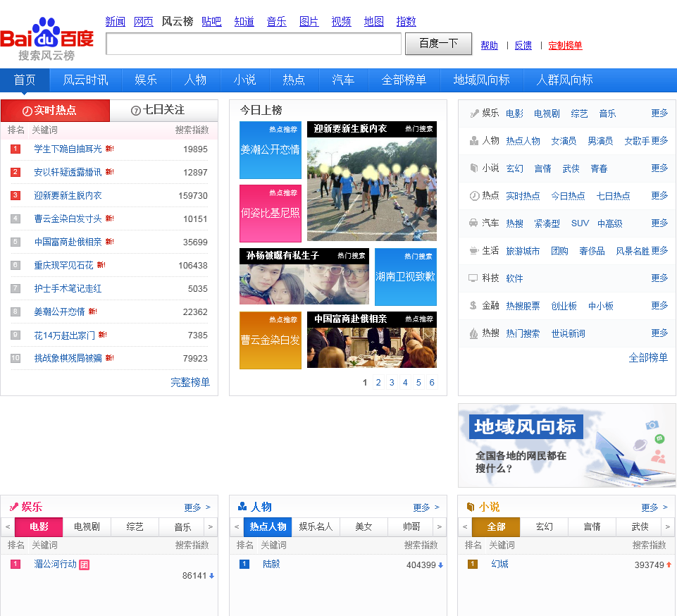
Task: Click the 汽车 car icon in category list
Action: tap(473, 223)
